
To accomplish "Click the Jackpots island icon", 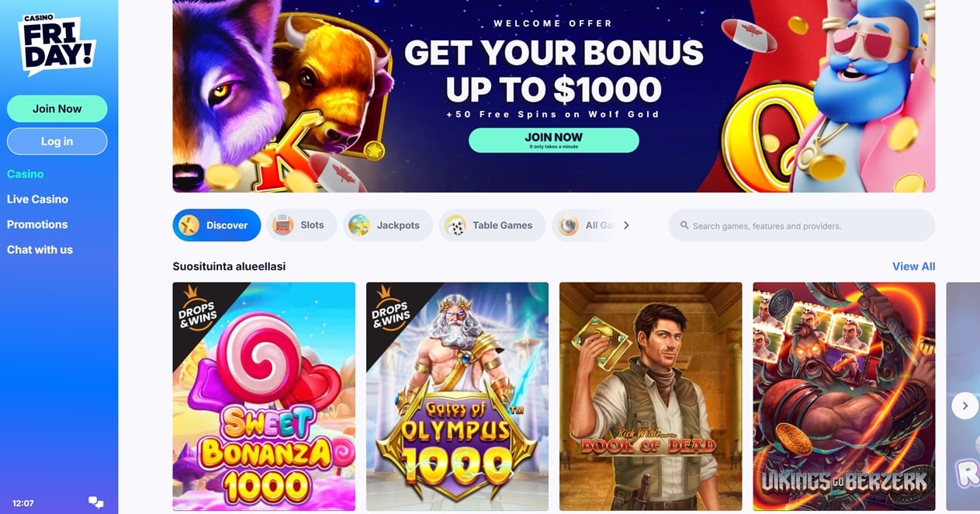I will tap(359, 225).
